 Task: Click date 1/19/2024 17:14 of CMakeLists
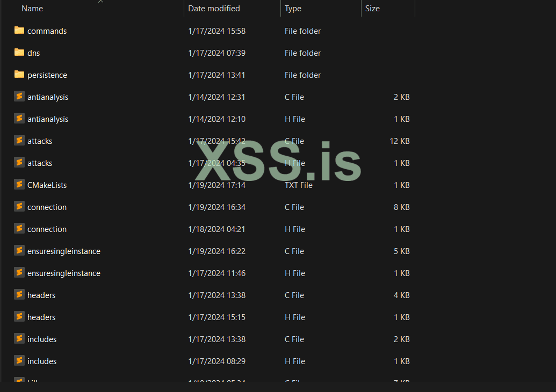pos(216,185)
